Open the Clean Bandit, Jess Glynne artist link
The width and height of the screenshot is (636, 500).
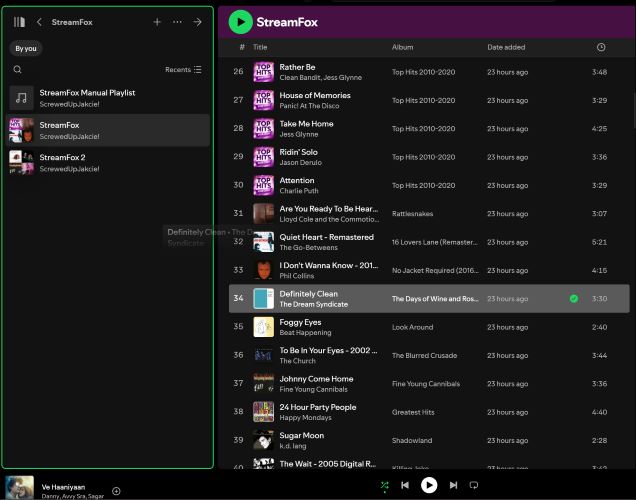click(x=320, y=77)
